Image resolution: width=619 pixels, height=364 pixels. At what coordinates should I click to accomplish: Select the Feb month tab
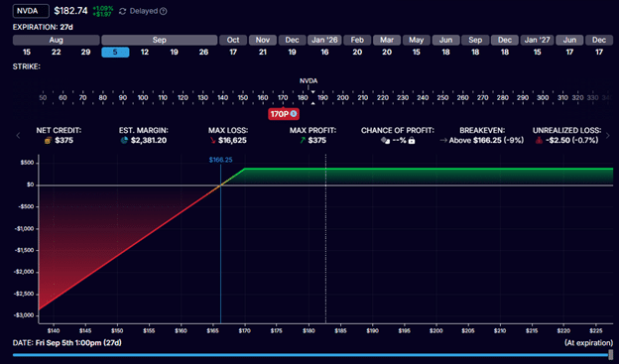[357, 40]
